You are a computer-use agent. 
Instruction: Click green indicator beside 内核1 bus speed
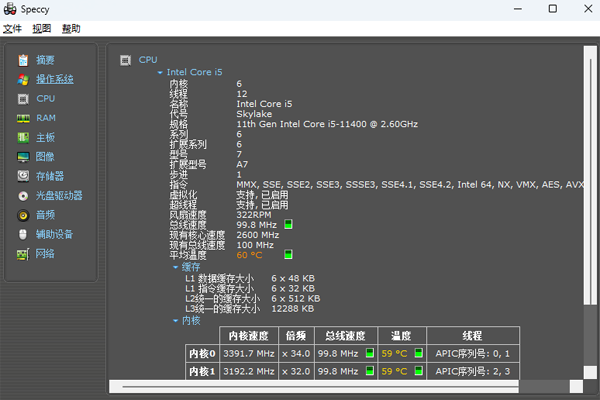[370, 371]
